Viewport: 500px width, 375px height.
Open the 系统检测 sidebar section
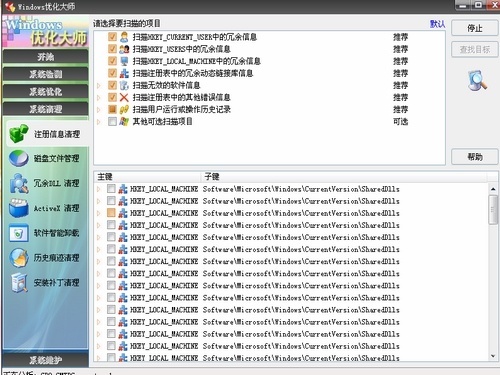pyautogui.click(x=45, y=74)
